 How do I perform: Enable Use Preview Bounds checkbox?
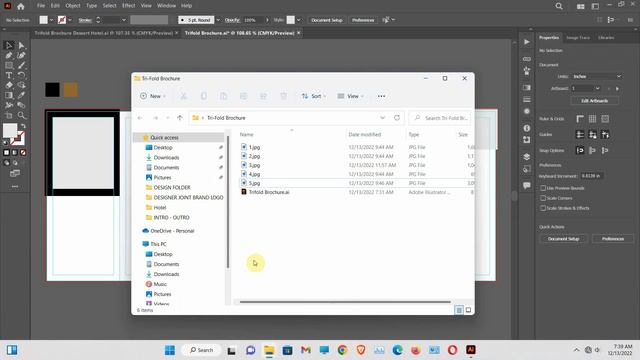[x=543, y=188]
